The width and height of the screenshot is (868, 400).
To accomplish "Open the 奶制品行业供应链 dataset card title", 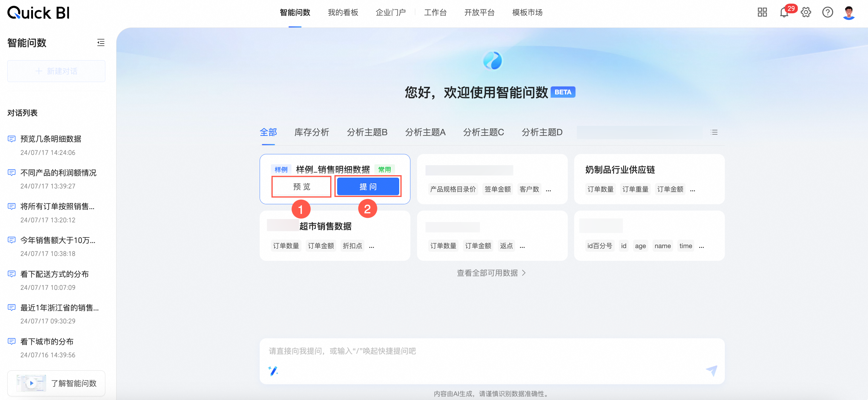I will [x=620, y=170].
